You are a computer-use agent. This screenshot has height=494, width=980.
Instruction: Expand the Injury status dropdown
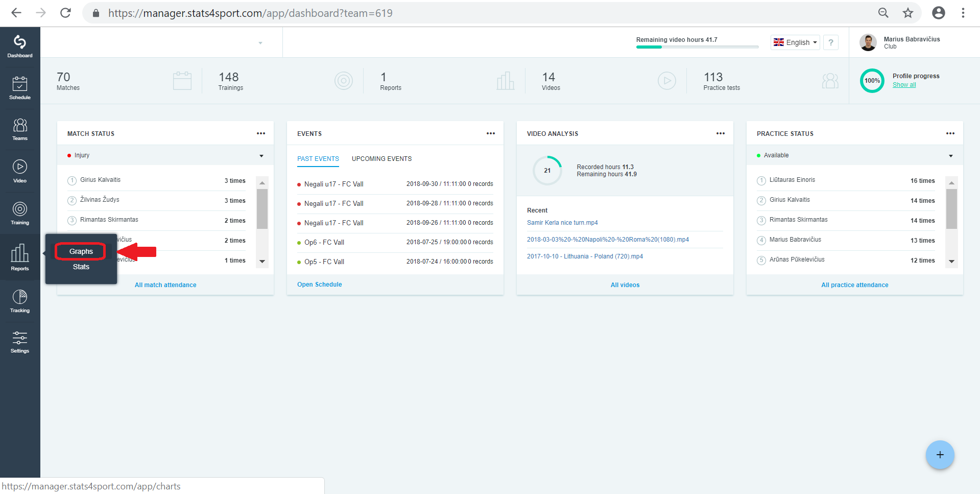[165, 155]
